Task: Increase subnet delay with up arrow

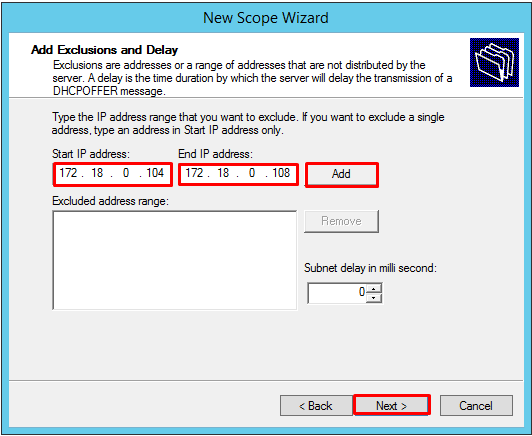Action: [x=374, y=289]
